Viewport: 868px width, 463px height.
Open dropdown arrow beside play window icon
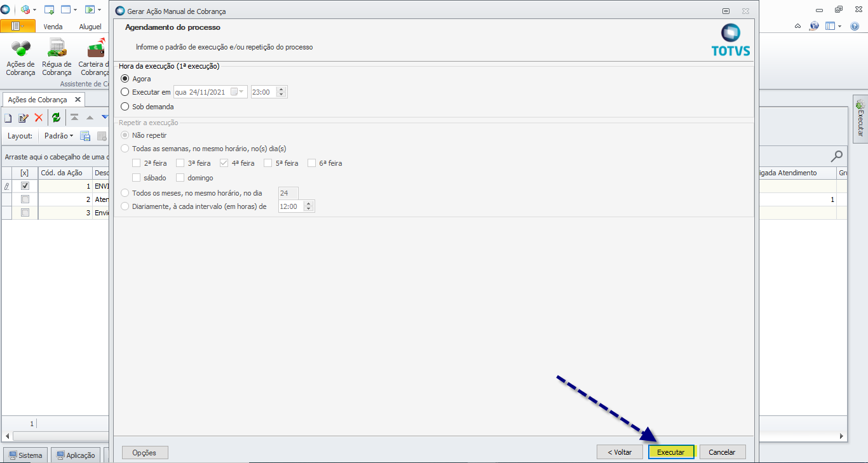pyautogui.click(x=99, y=10)
